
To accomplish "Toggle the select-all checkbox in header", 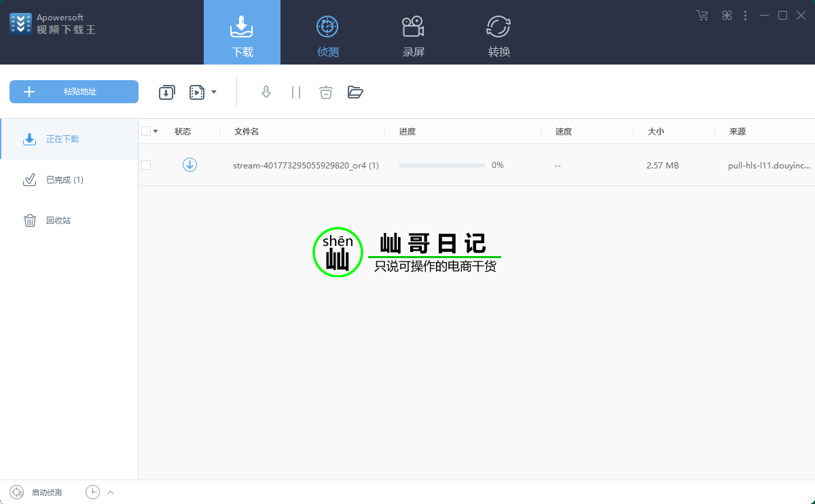I will pyautogui.click(x=146, y=131).
